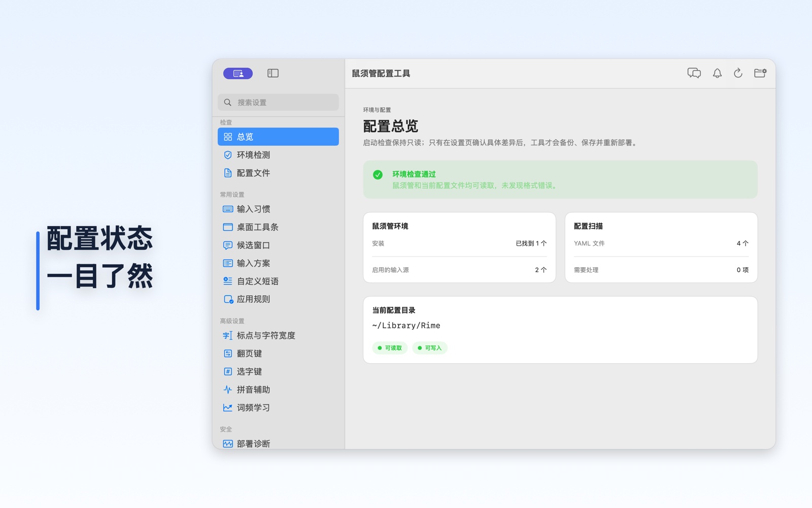Open 自定义短语 settings
Screen dimensions: 812x508
pyautogui.click(x=278, y=281)
